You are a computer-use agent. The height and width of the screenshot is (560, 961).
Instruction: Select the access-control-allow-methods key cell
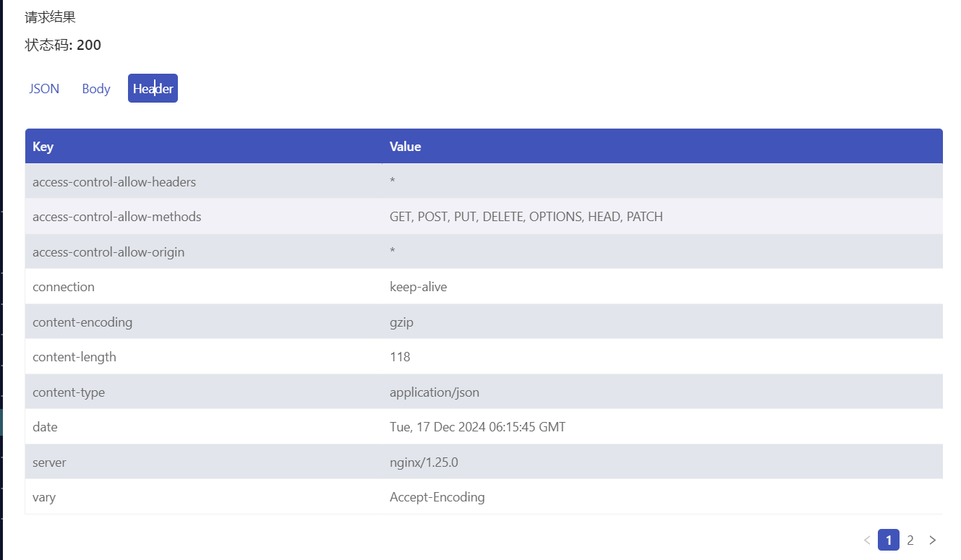click(204, 217)
